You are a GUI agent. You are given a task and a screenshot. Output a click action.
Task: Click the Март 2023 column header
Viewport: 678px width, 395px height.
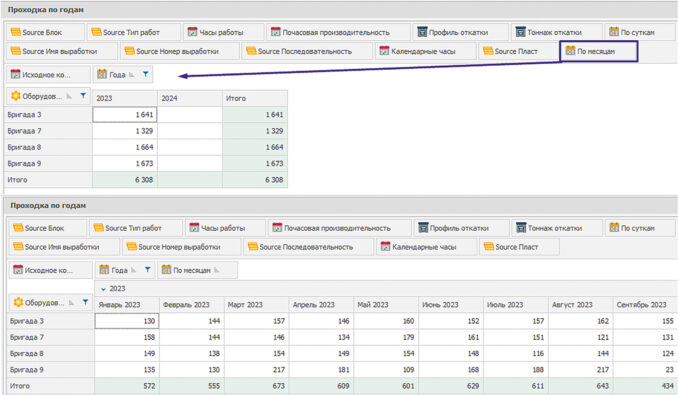click(x=256, y=305)
